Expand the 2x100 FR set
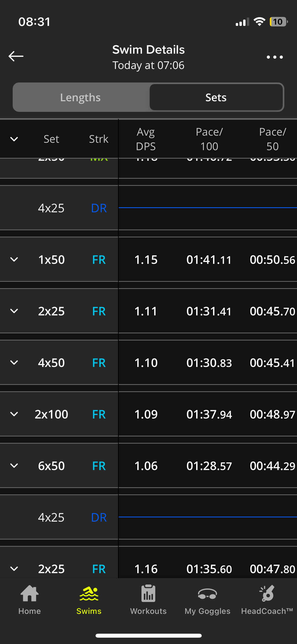The image size is (297, 644). click(x=14, y=414)
